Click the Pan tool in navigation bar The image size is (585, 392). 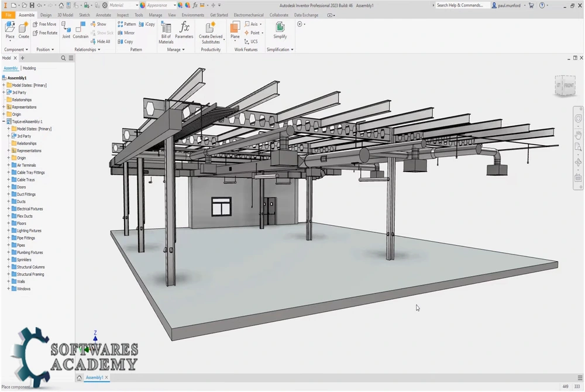point(578,135)
